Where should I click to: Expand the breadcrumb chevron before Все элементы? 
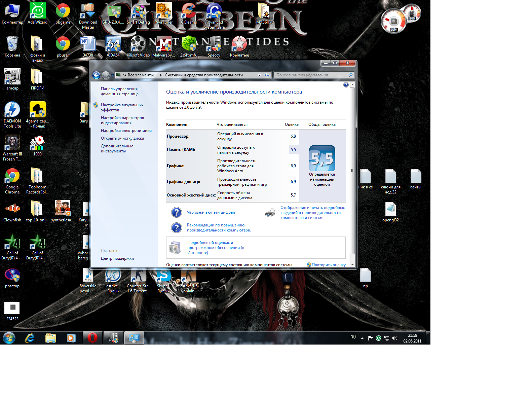point(124,75)
